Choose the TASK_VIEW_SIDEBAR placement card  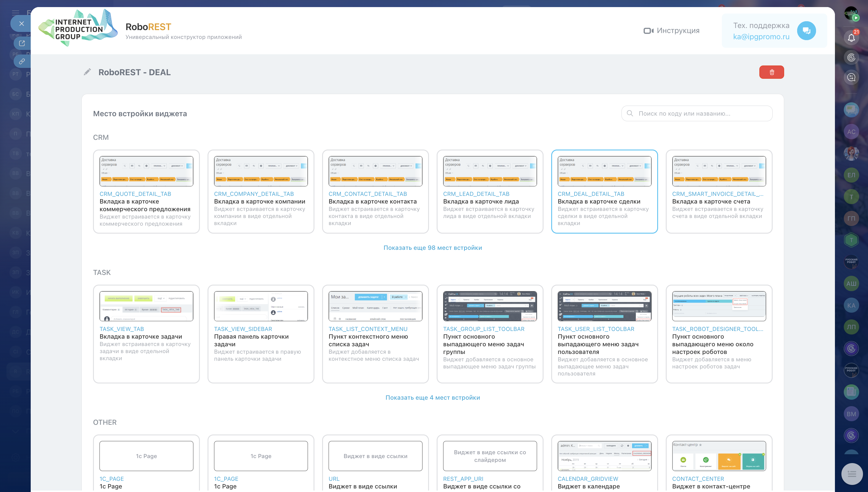point(261,334)
